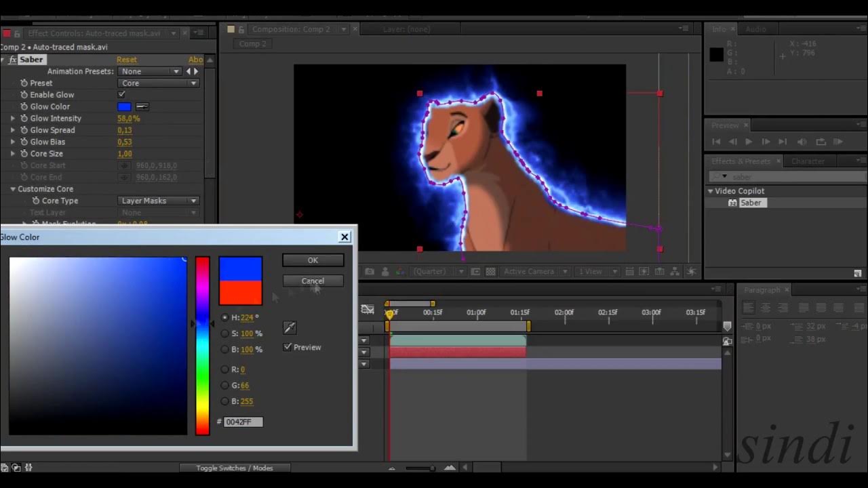Screen dimensions: 868x488
Task: Click the rainbow hue slider strip
Action: (202, 346)
